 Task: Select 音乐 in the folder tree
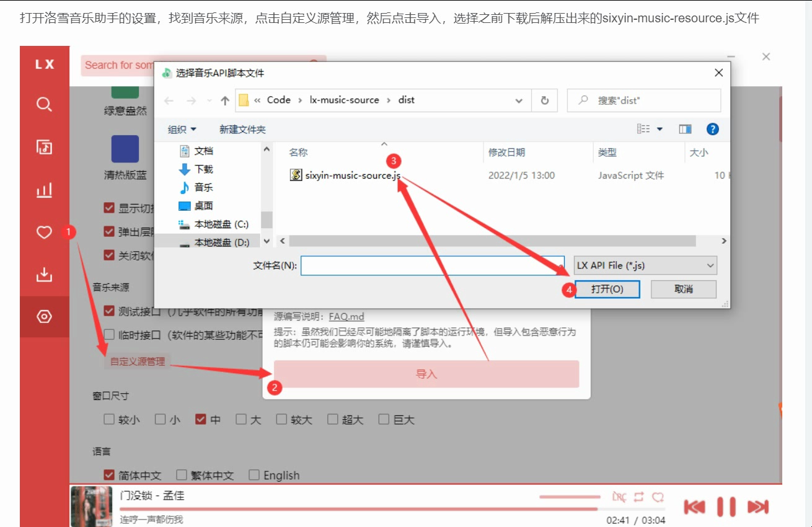tap(196, 187)
